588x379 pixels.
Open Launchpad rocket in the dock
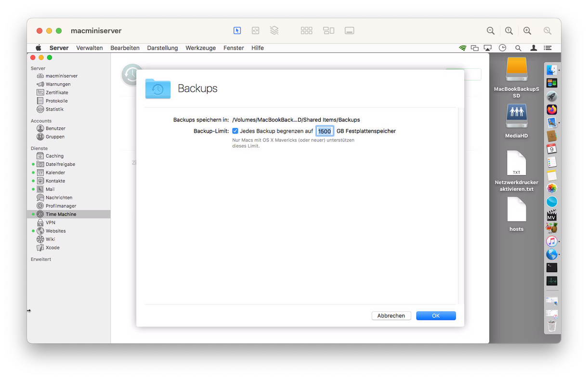tap(552, 97)
